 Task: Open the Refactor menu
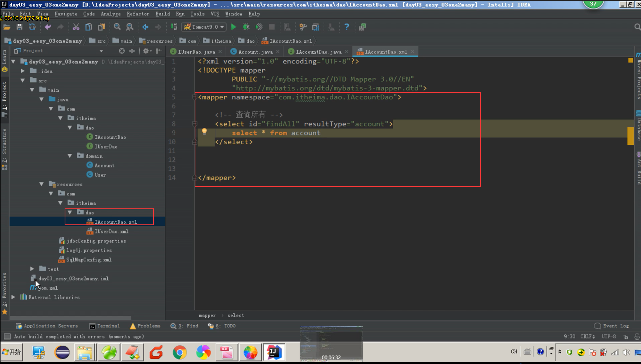(138, 14)
